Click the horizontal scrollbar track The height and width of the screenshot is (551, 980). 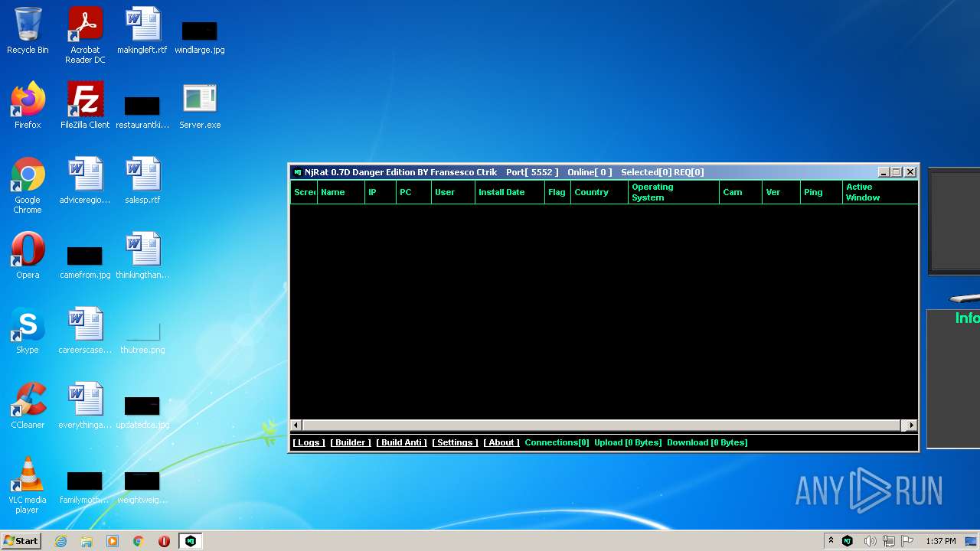(x=603, y=425)
